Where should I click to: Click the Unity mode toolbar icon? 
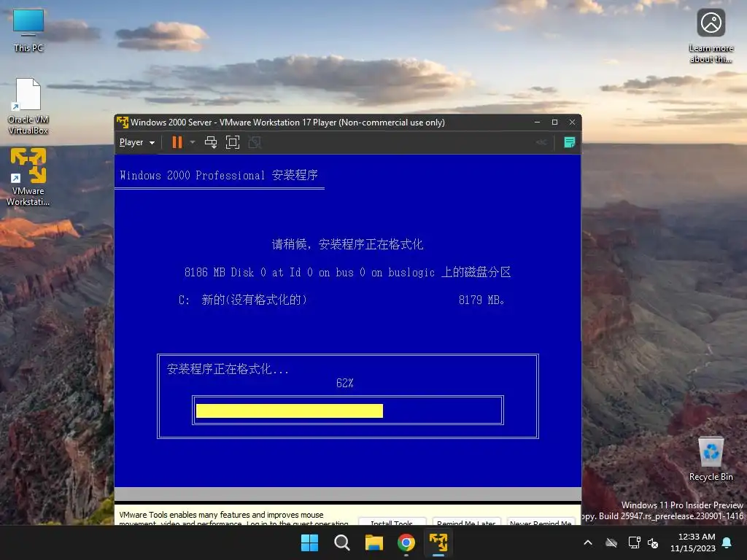(255, 142)
